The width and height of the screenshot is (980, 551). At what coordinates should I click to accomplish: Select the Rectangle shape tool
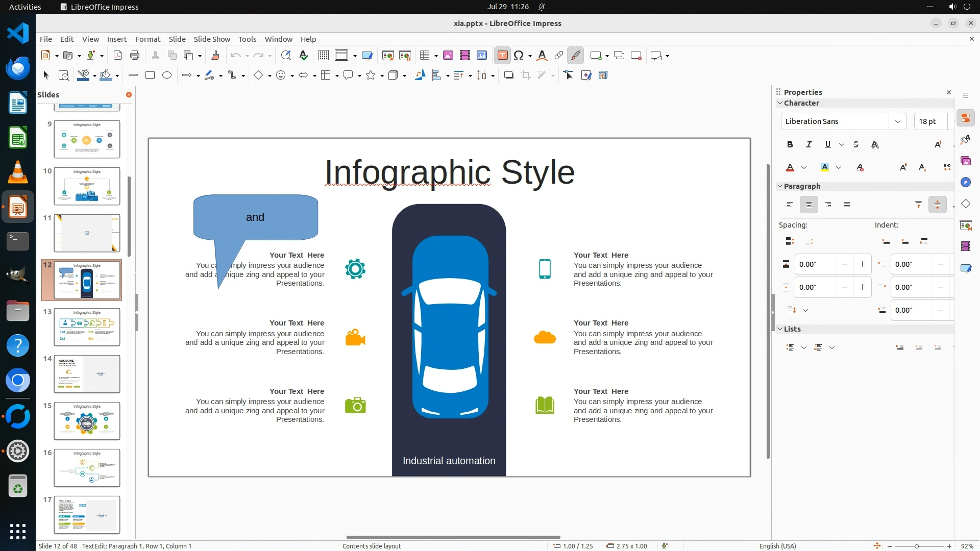tap(150, 76)
